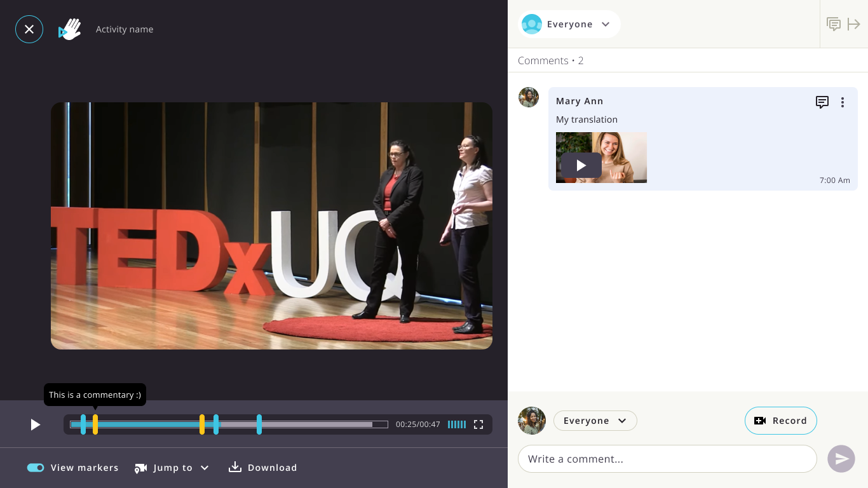
Task: Click the second yellow timeline marker
Action: (x=202, y=424)
